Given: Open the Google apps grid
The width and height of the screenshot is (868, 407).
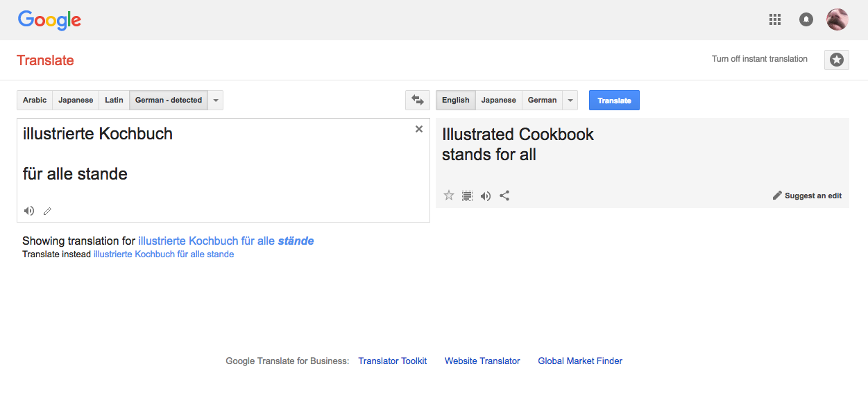Looking at the screenshot, I should pyautogui.click(x=775, y=19).
